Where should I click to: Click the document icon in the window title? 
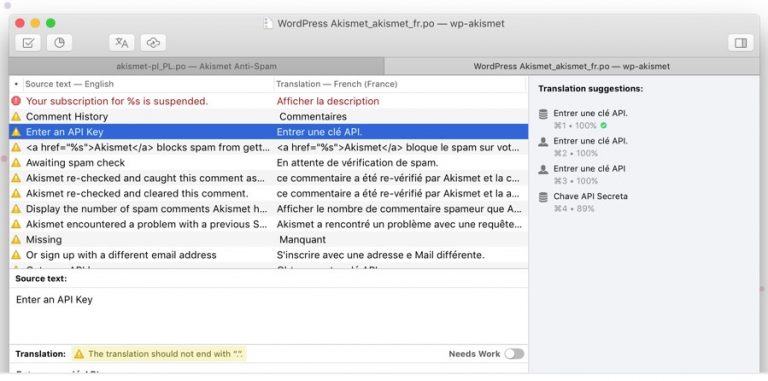(268, 24)
